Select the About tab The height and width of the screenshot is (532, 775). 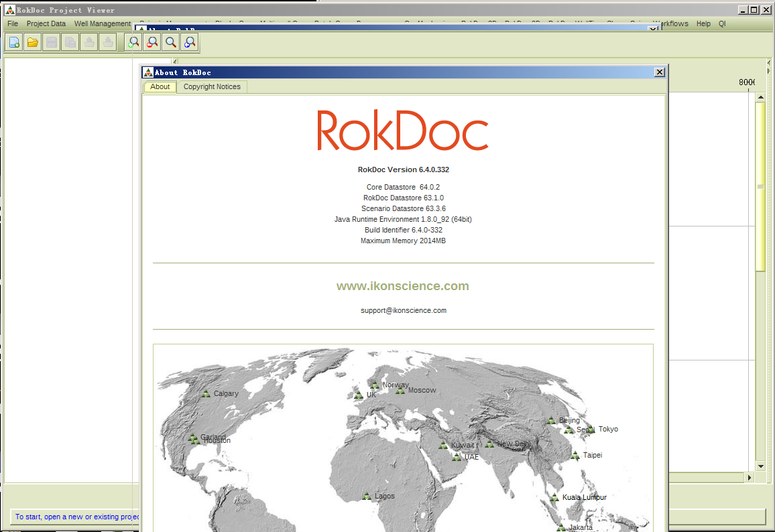pos(160,87)
